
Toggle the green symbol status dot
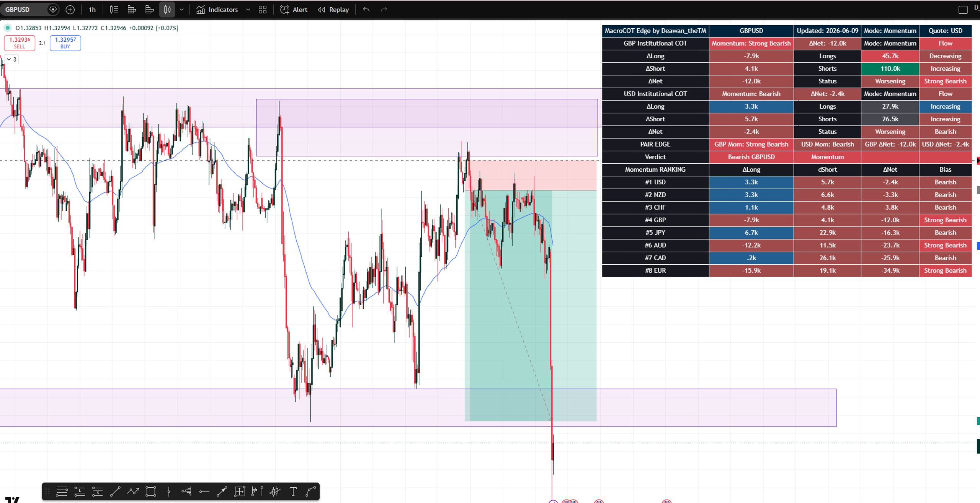coord(7,28)
